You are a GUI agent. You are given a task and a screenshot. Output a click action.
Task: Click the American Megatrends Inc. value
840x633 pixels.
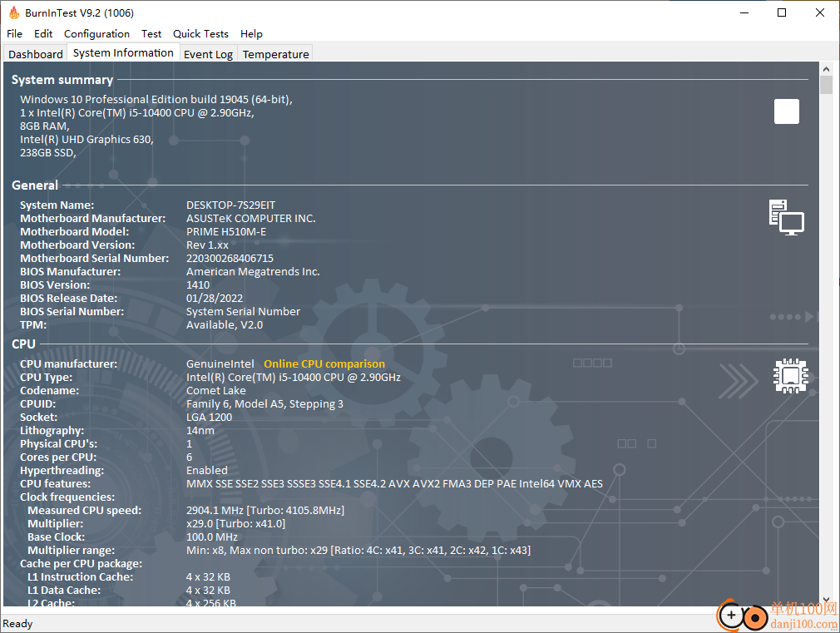253,272
